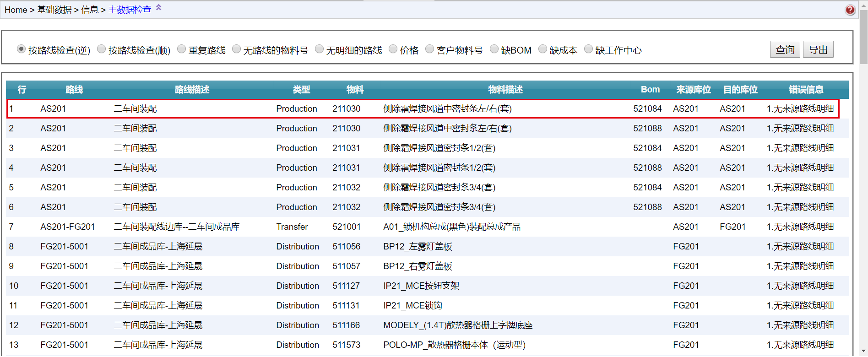Click material 521001 cell
868x357 pixels.
point(347,227)
